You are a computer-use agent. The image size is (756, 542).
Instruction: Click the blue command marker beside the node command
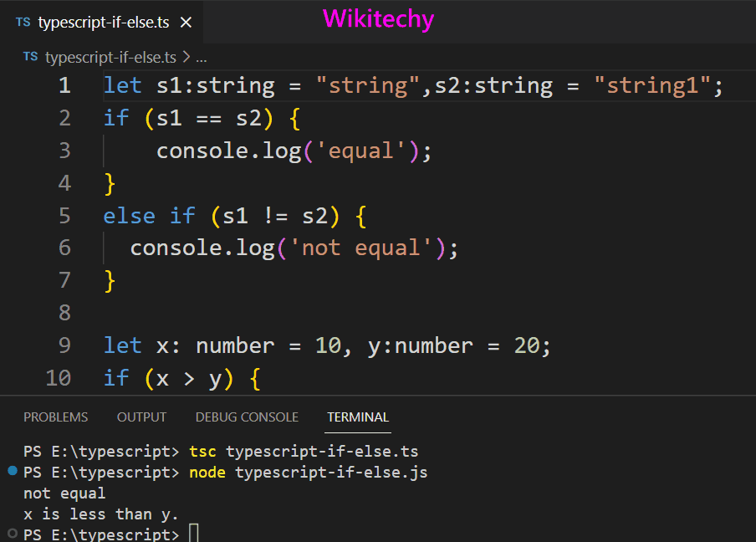click(13, 472)
